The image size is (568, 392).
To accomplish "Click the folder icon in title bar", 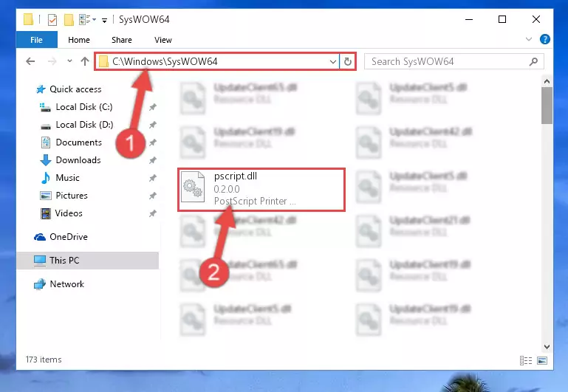I will click(x=28, y=19).
